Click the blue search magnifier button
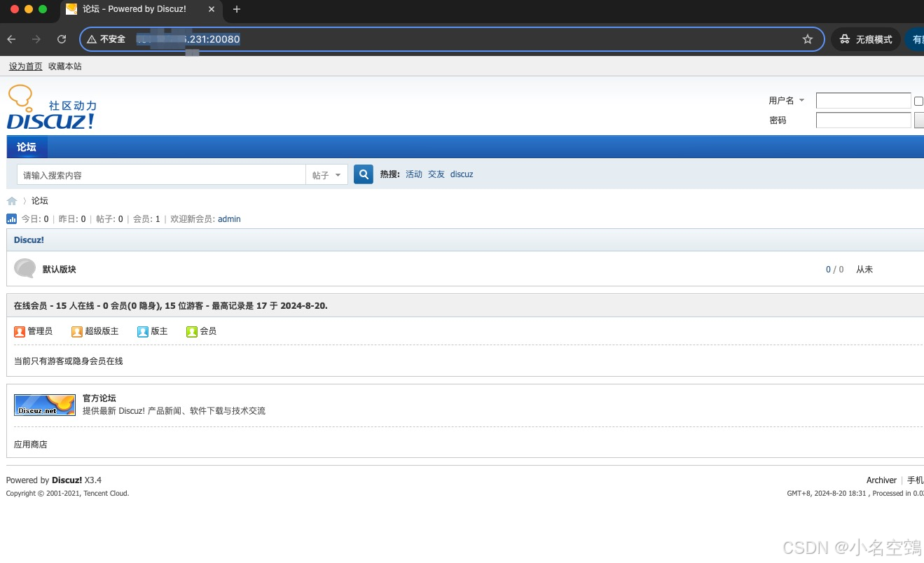This screenshot has width=924, height=563. point(363,174)
